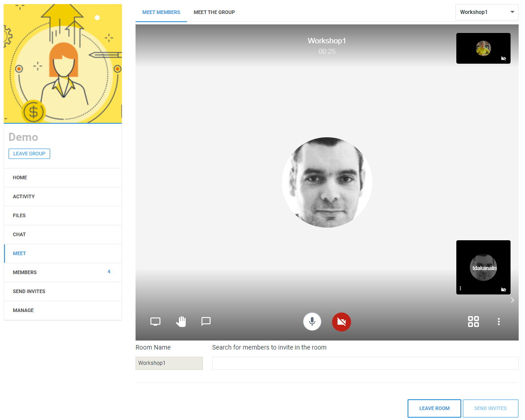The height and width of the screenshot is (420, 525).
Task: Open Activity section
Action: pyautogui.click(x=63, y=197)
